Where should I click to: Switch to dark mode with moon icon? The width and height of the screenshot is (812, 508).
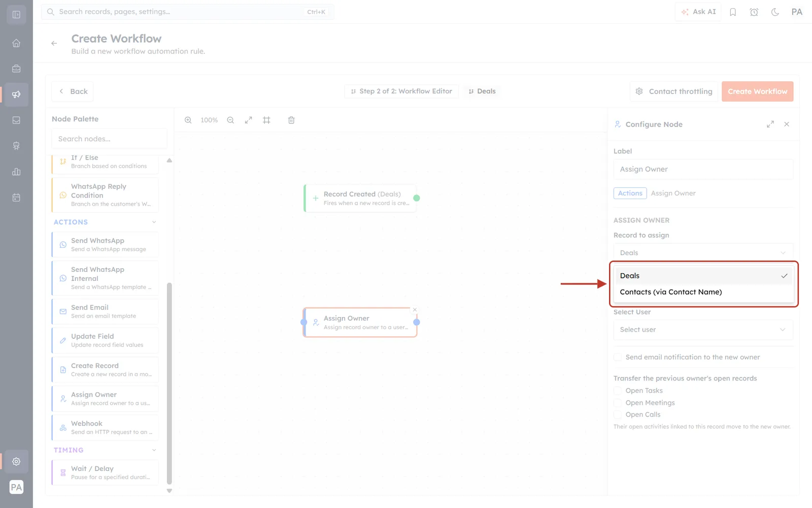[x=775, y=12]
